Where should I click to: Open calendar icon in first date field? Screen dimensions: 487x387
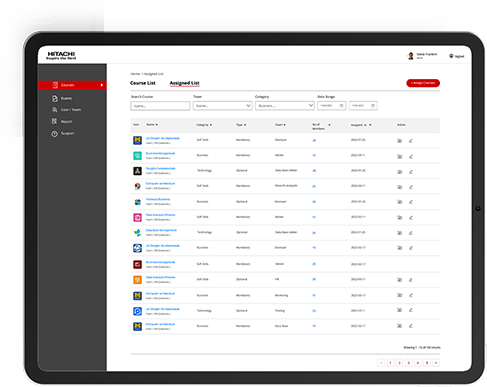click(341, 106)
